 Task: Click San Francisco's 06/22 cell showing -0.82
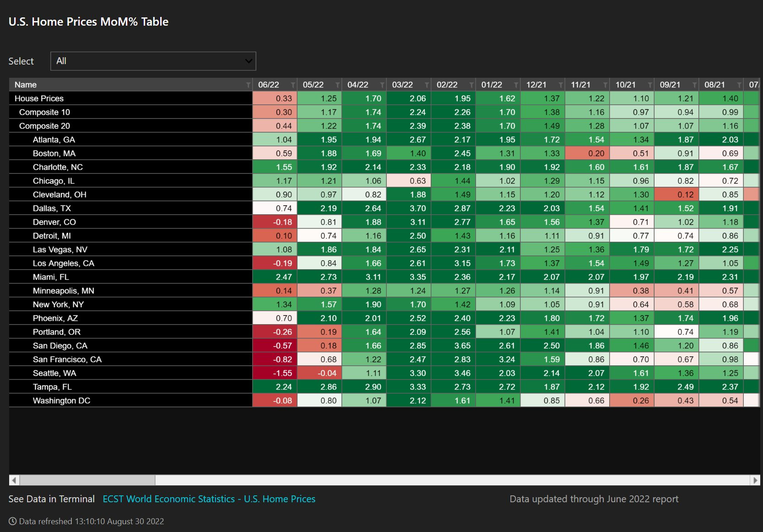tap(275, 359)
